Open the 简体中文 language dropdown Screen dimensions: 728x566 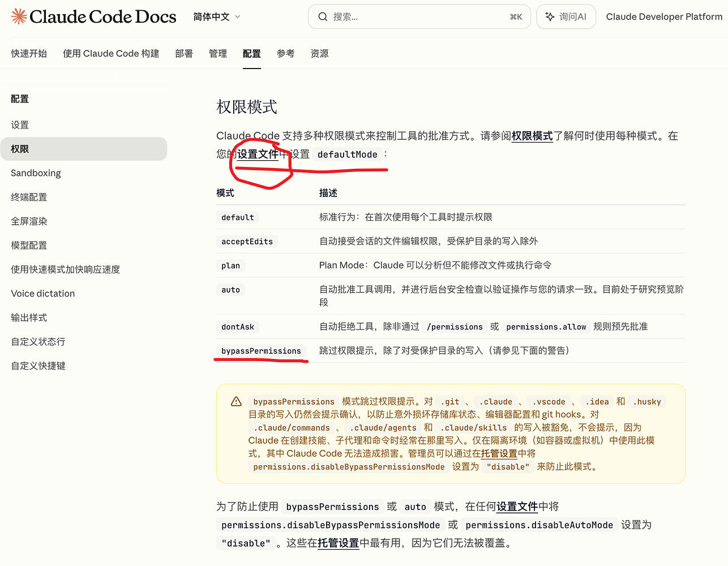click(x=217, y=17)
